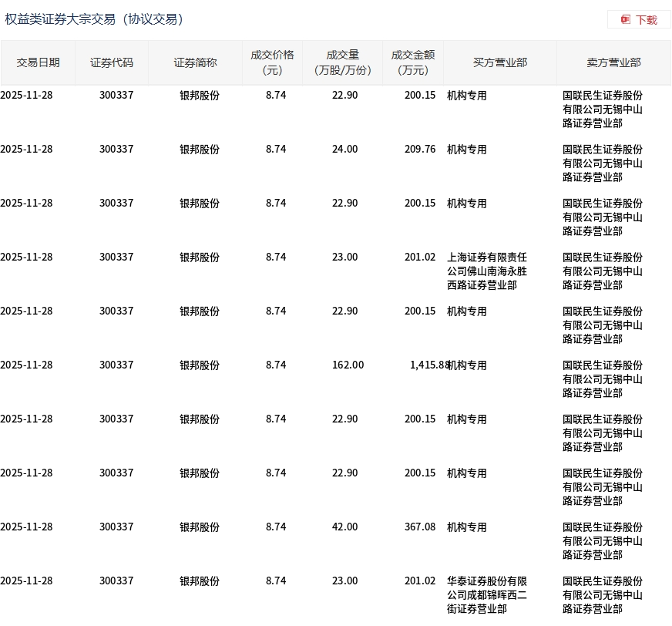Click the 下载 download button
Screen dimensions: 672x626
639,20
